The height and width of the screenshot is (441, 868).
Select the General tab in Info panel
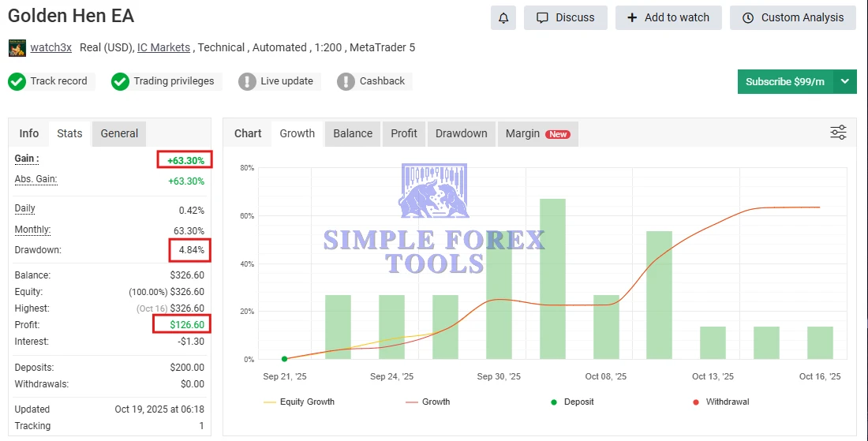[x=119, y=133]
